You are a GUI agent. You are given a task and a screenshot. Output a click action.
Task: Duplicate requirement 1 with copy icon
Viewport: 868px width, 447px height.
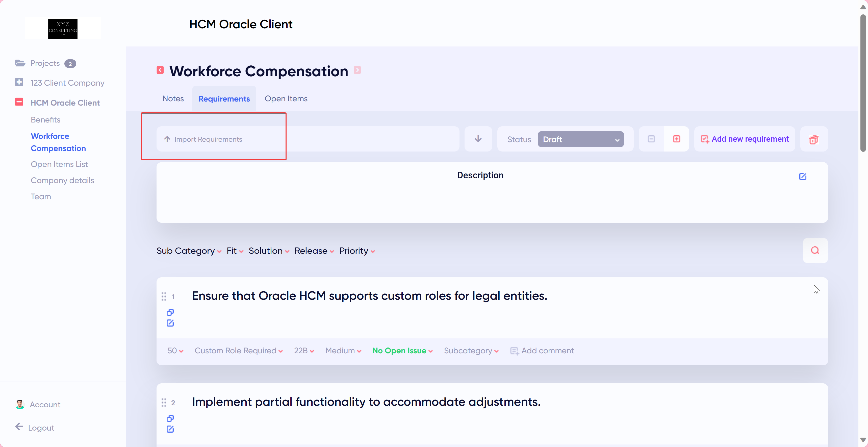click(170, 312)
